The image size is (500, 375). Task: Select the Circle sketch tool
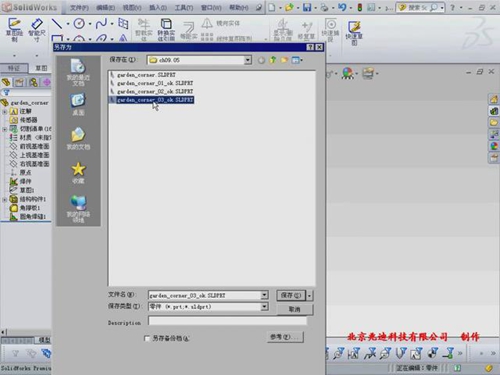[79, 23]
